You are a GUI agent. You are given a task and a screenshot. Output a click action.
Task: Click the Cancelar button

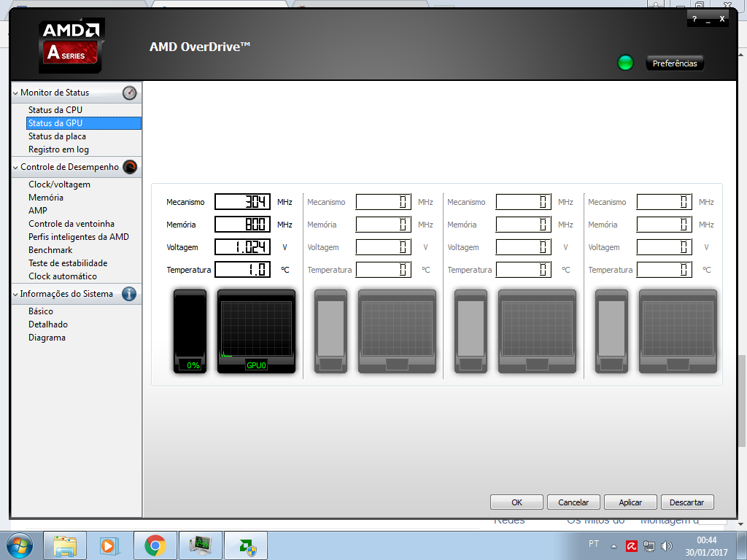573,502
